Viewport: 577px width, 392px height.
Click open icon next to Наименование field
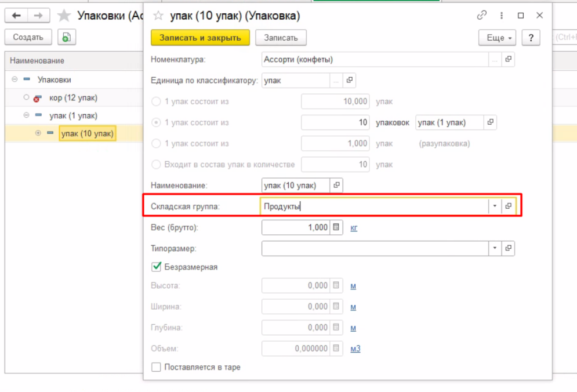[x=336, y=186]
